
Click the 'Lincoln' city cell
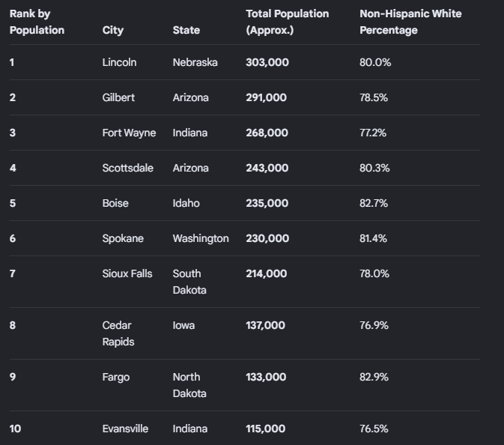coord(119,62)
